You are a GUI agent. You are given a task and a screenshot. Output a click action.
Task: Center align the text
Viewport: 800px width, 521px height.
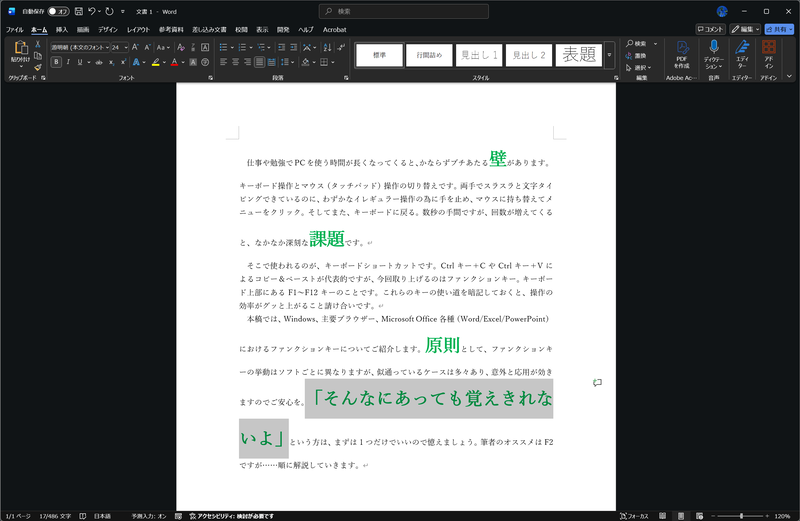click(x=235, y=62)
